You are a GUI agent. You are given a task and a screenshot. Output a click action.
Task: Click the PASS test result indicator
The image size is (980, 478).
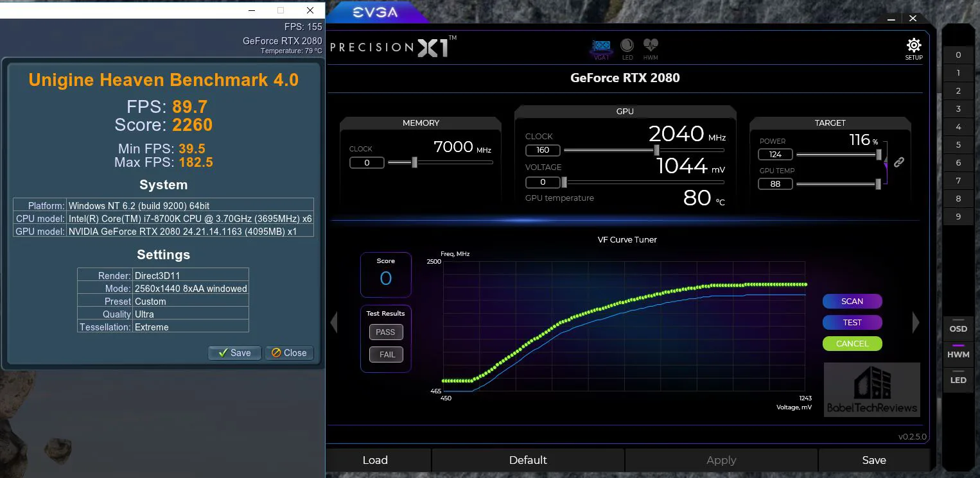(x=385, y=332)
